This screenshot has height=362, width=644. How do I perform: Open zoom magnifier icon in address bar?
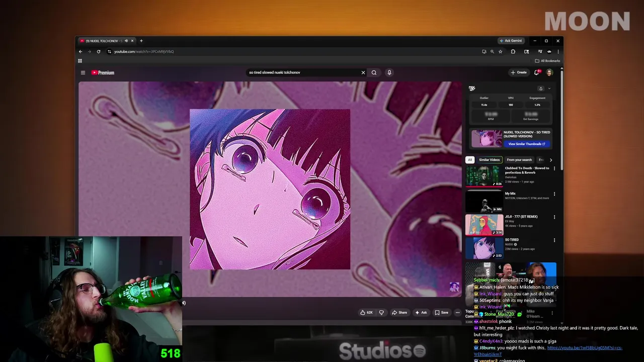pyautogui.click(x=492, y=51)
